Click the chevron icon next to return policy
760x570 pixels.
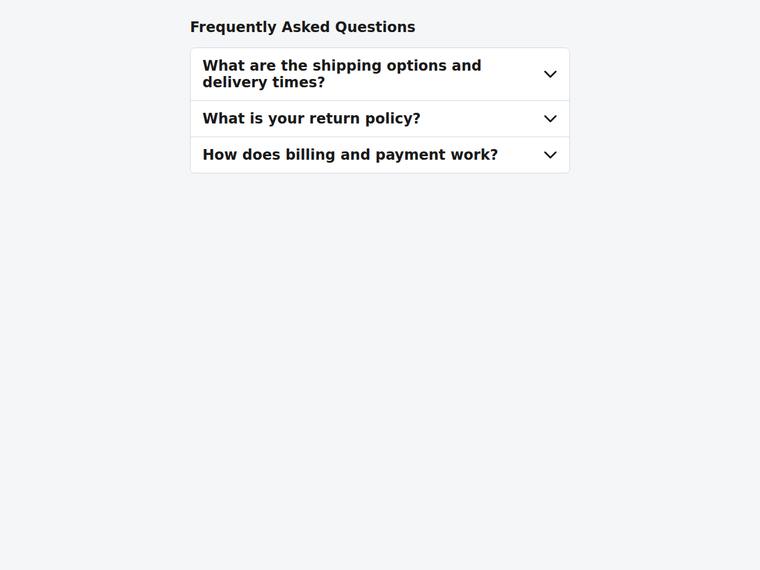tap(550, 119)
